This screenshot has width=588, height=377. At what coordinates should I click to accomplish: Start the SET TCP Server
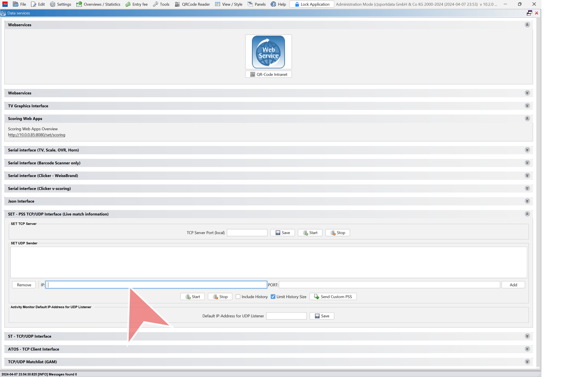pyautogui.click(x=310, y=233)
